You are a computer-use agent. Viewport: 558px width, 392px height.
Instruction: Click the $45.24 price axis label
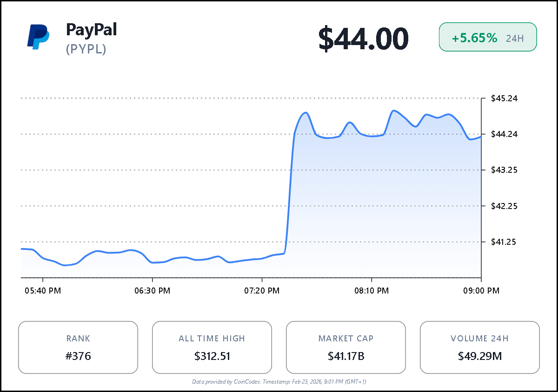point(505,98)
